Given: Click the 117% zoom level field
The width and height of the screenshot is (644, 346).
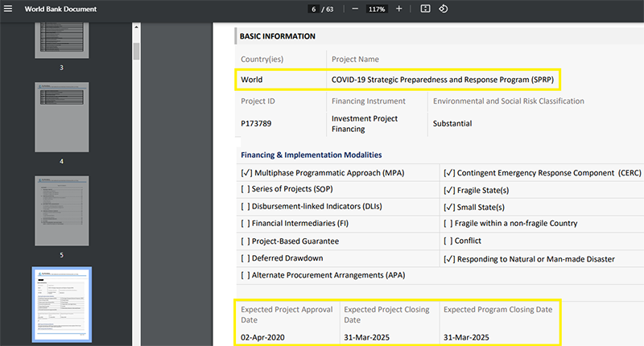Looking at the screenshot, I should [376, 9].
